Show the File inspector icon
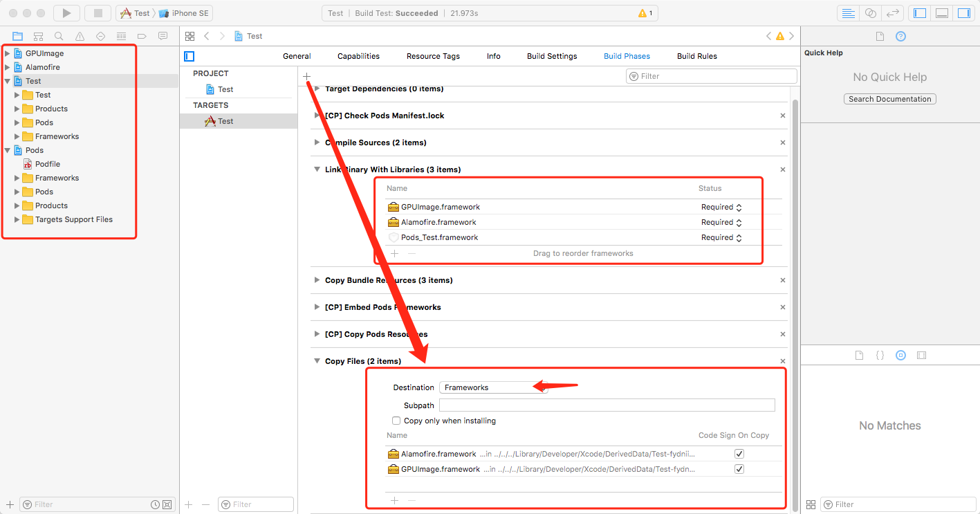The height and width of the screenshot is (514, 980). coord(880,37)
